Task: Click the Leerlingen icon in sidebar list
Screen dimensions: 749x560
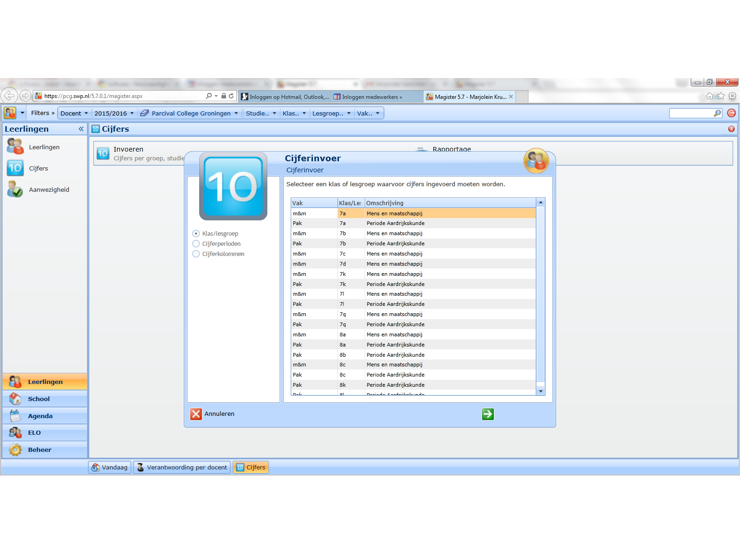Action: click(15, 147)
